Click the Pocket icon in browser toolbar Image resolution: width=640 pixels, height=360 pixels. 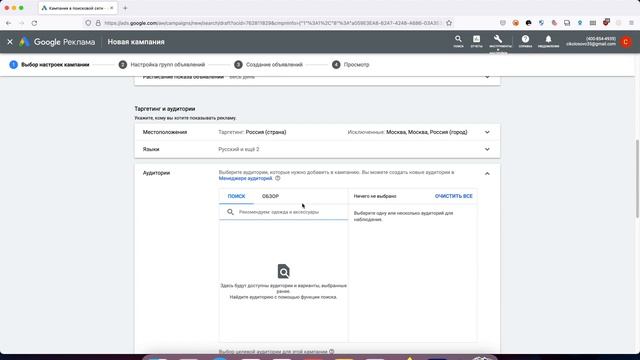(x=503, y=23)
